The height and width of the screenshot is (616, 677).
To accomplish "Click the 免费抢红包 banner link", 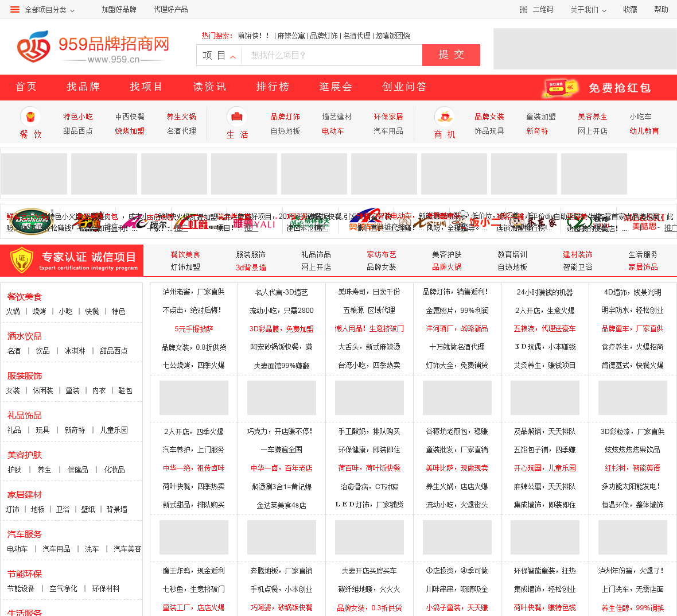I will click(620, 88).
